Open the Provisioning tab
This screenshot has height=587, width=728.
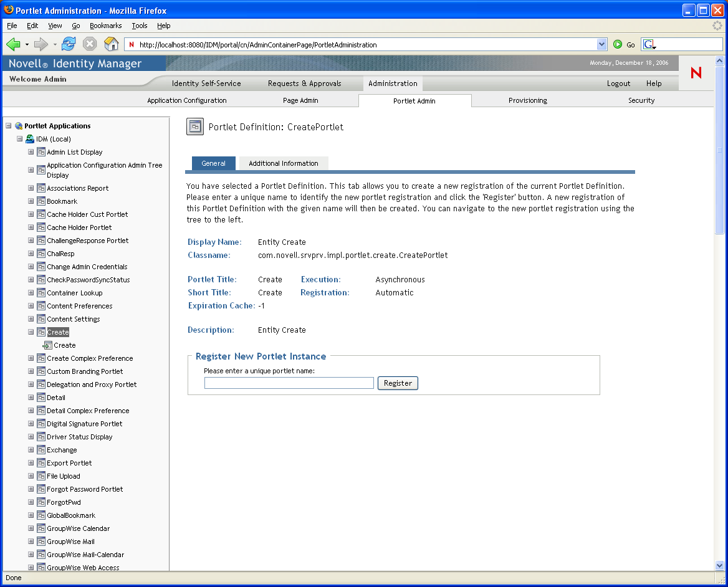pos(527,100)
